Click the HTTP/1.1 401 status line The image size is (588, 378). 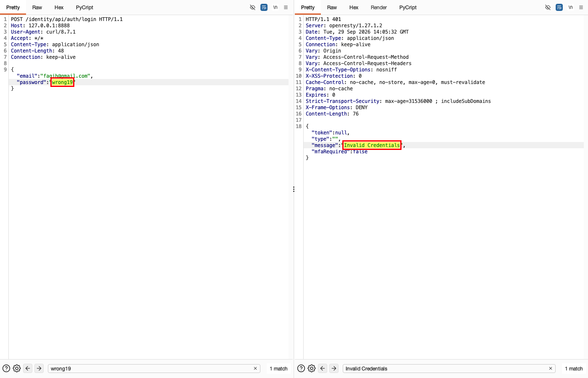323,19
